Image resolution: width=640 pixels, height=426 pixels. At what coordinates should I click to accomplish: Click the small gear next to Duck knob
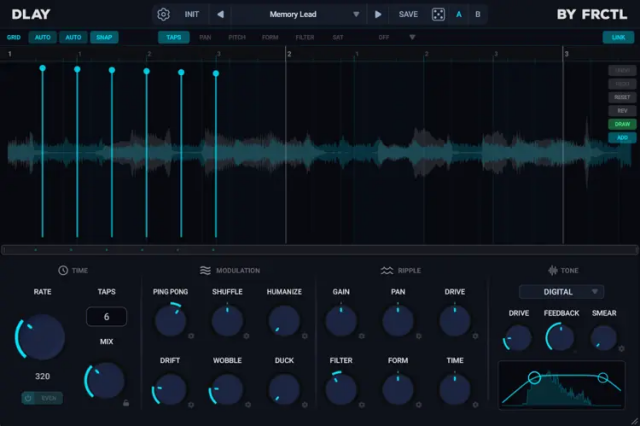304,405
